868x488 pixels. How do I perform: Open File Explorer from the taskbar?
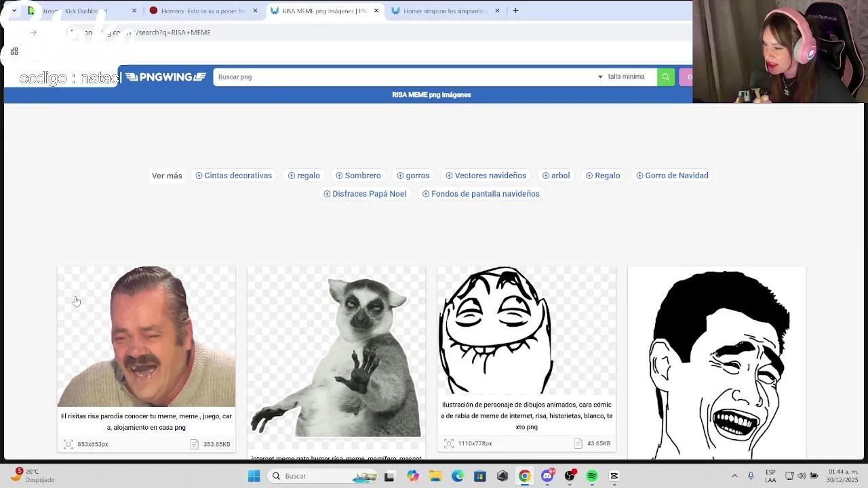pos(435,476)
